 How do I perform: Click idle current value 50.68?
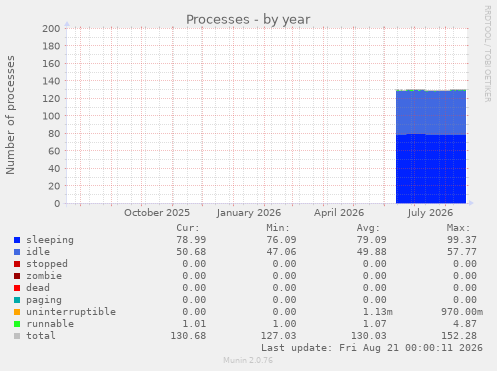click(x=191, y=252)
